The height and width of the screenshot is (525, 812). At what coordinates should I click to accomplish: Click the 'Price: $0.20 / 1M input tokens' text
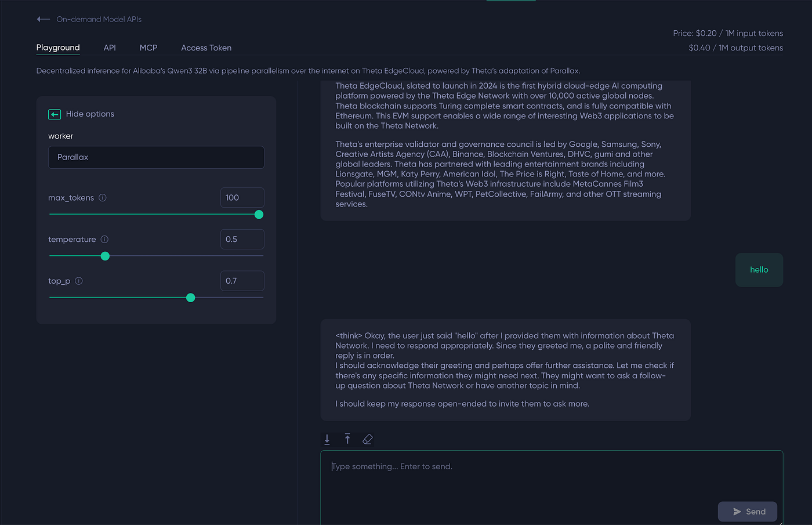(x=728, y=33)
